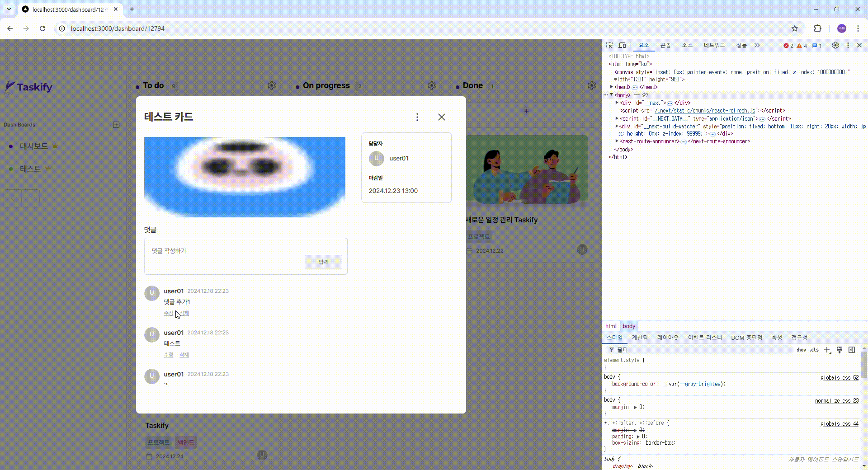This screenshot has height=470, width=868.
Task: Add a card in Done column
Action: (526, 111)
